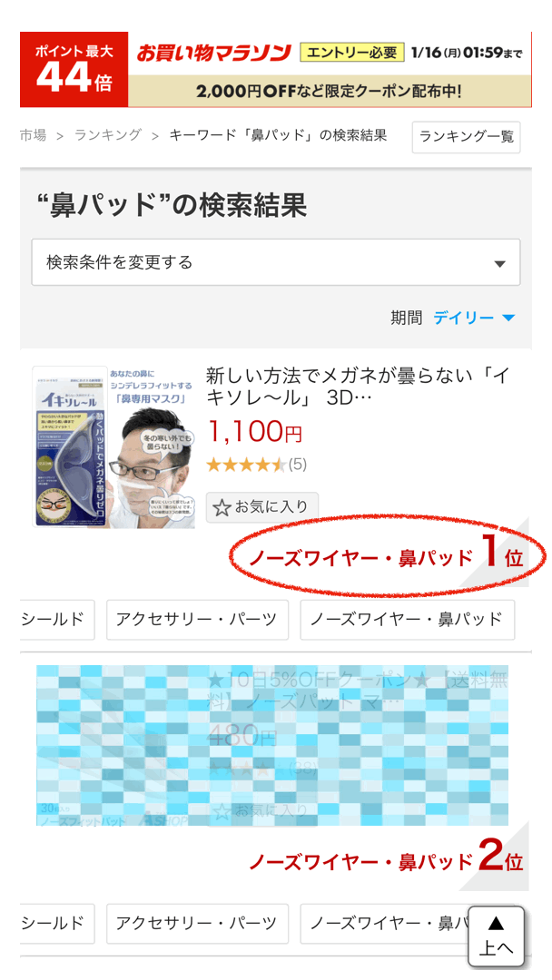This screenshot has width=552, height=980.
Task: Click the star rating with 5 reviews
Action: click(x=256, y=465)
